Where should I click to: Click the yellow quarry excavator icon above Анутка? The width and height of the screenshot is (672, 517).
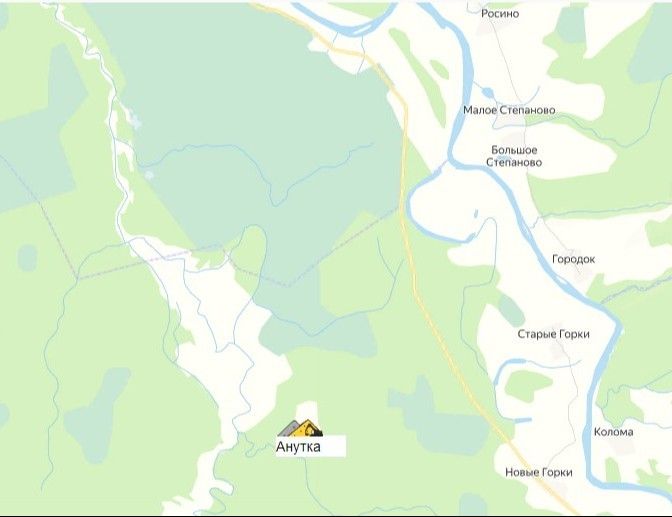point(300,427)
